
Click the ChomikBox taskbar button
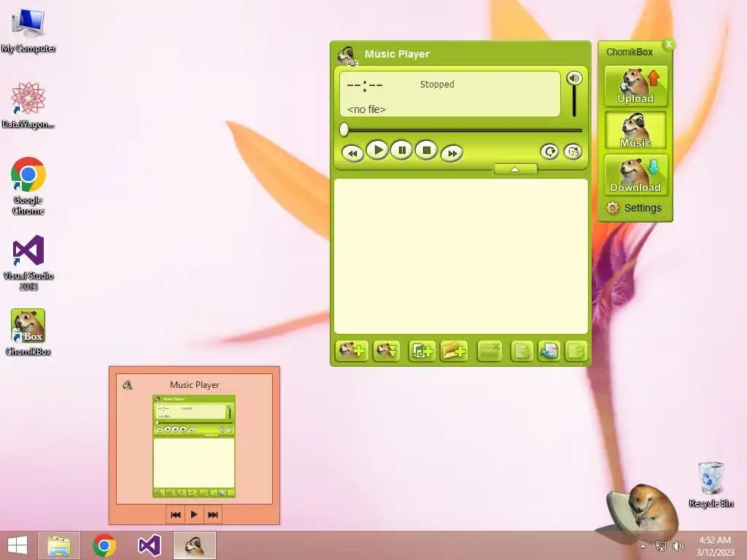tap(194, 545)
